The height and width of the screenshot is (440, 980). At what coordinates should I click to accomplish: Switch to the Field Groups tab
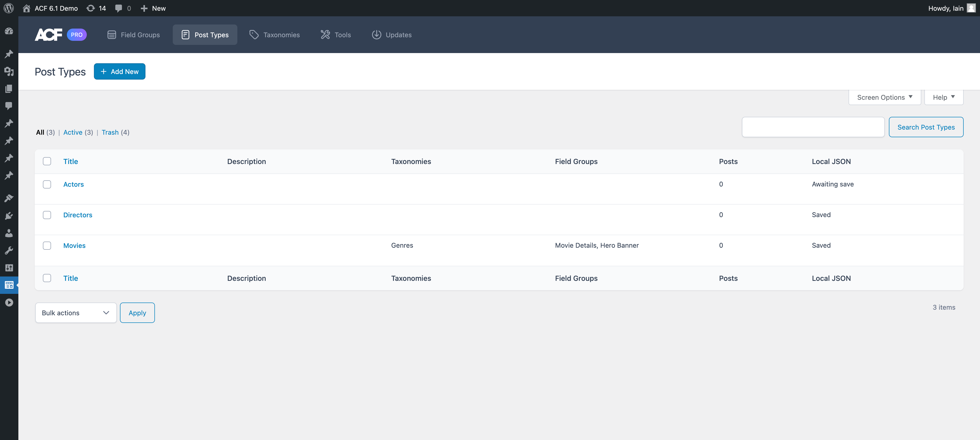pos(133,35)
